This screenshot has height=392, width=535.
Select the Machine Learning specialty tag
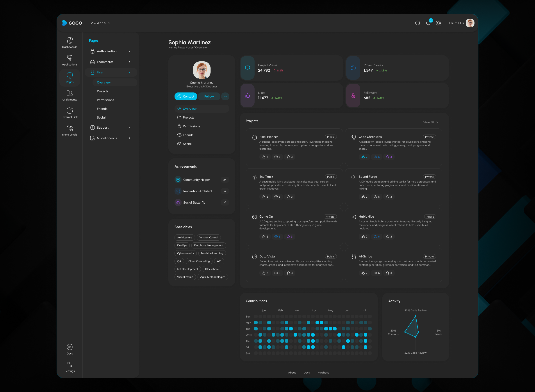(212, 253)
